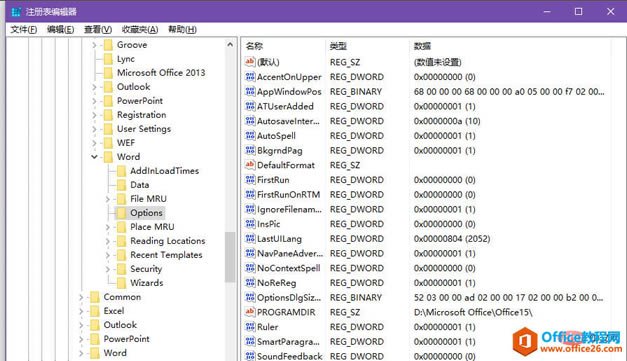Click the SmartParagra... value name
This screenshot has width=627, height=361.
[288, 342]
